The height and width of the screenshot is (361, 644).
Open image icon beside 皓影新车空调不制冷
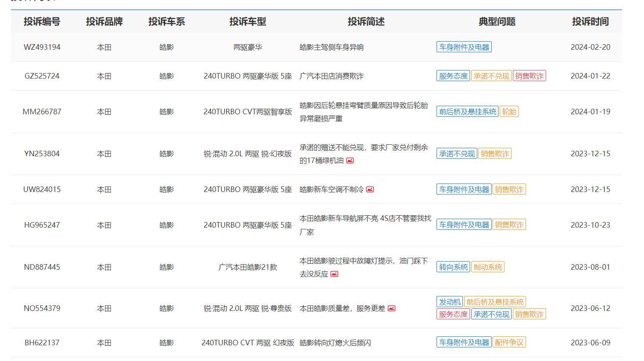[370, 189]
